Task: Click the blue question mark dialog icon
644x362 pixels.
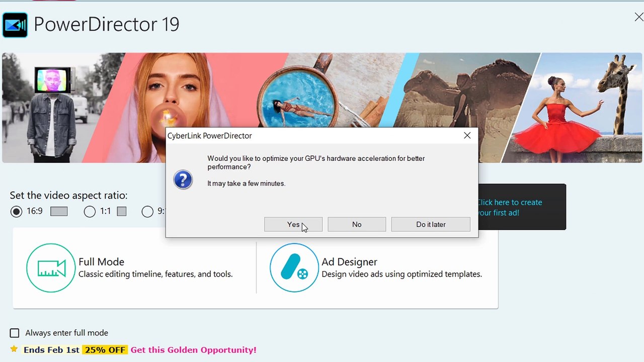Action: tap(183, 179)
